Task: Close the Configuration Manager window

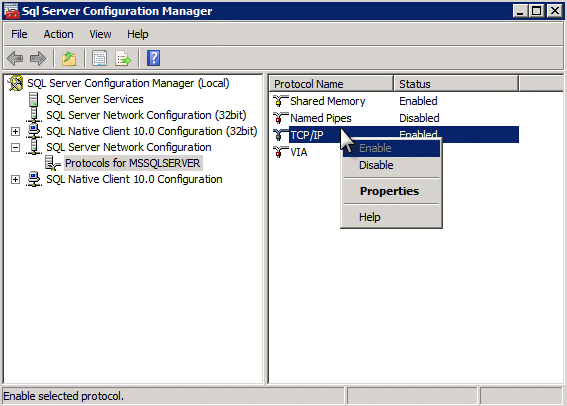Action: (554, 11)
